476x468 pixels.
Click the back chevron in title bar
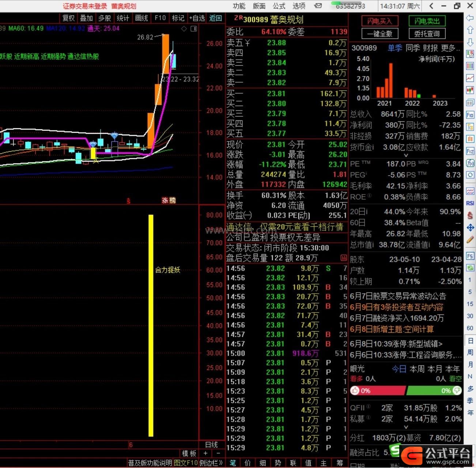(x=432, y=6)
